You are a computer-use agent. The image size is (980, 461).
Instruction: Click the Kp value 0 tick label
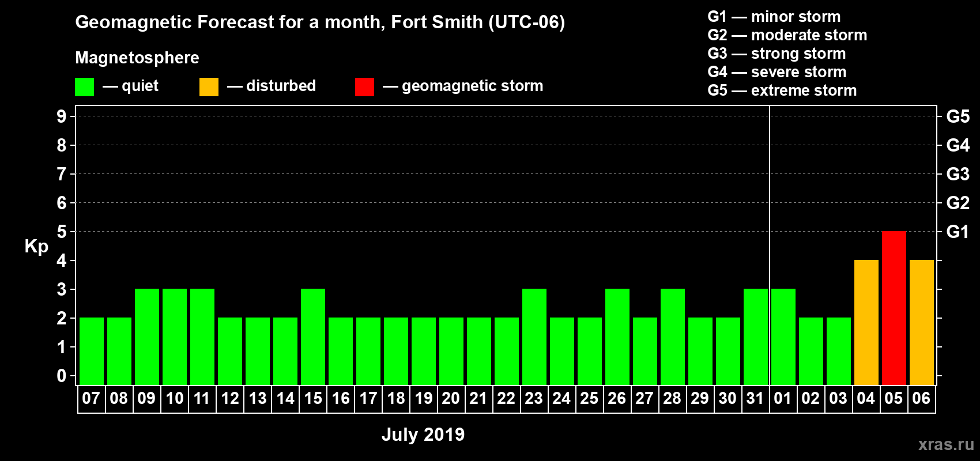61,376
